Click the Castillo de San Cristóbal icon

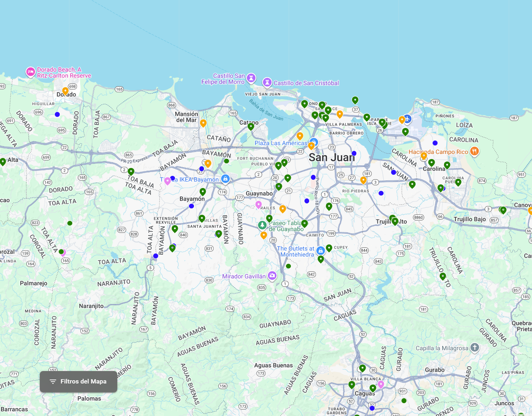[267, 83]
